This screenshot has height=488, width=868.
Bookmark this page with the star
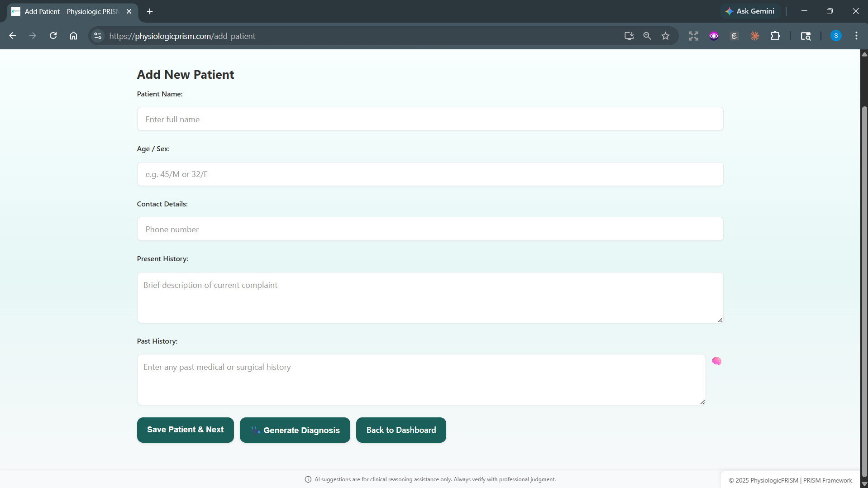click(665, 36)
